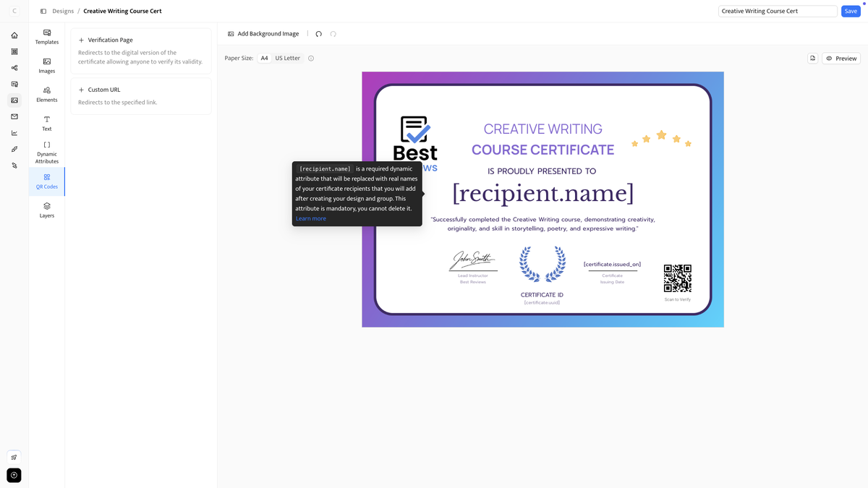Open the Layers panel
The height and width of the screenshot is (488, 868).
tap(46, 210)
